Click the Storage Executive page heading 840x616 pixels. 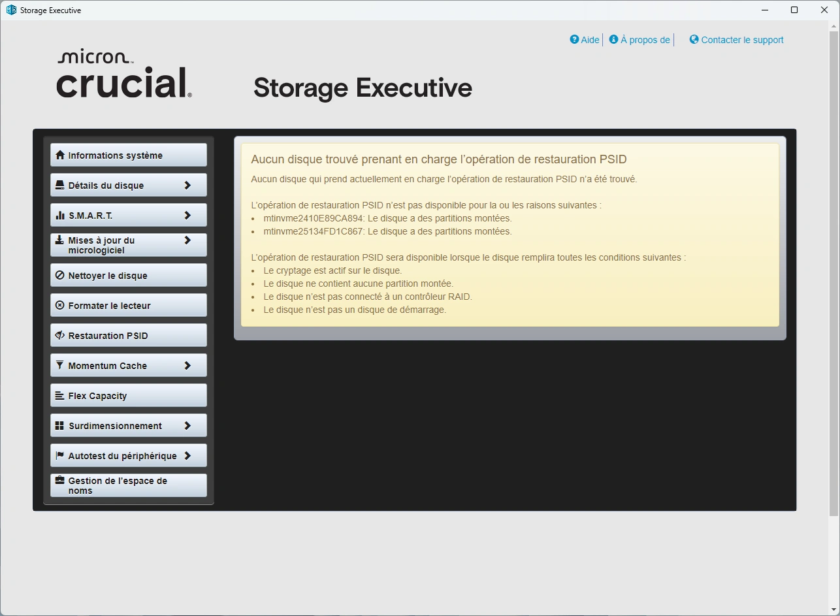[x=363, y=88]
